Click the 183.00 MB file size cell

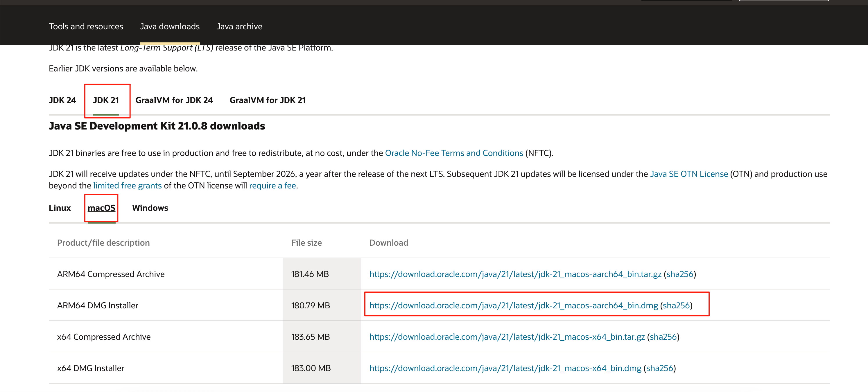tap(322, 368)
